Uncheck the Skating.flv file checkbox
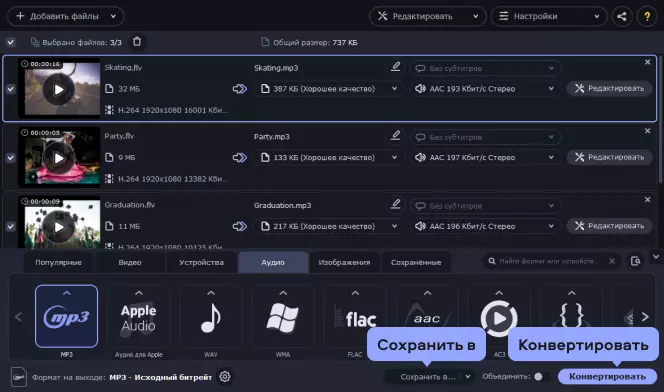 pyautogui.click(x=11, y=89)
